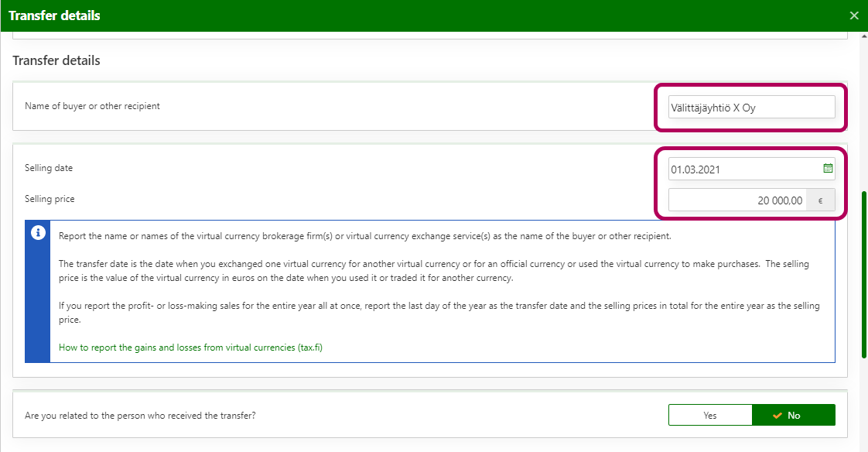This screenshot has height=452, width=868.
Task: Focus the Selling price amount field
Action: 737,200
